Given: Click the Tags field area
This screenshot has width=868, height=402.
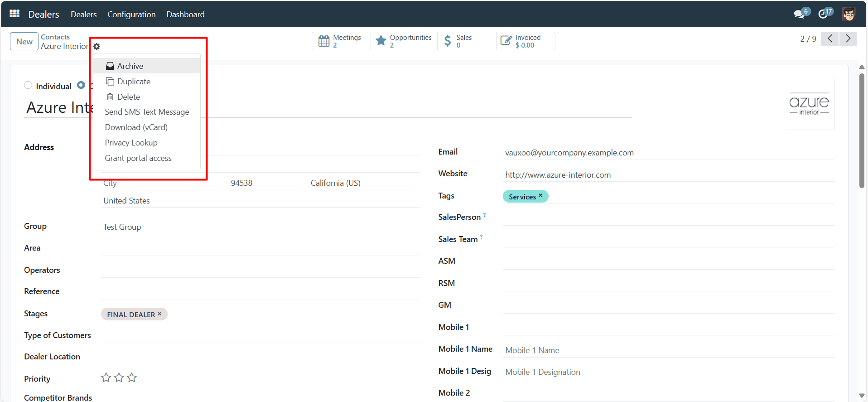Looking at the screenshot, I should point(669,196).
